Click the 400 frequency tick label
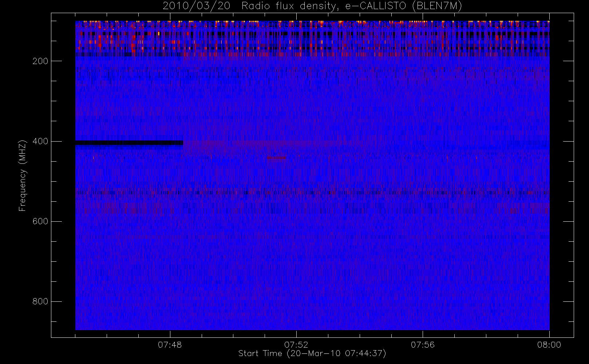Viewport: 589px width, 364px height. (x=40, y=141)
